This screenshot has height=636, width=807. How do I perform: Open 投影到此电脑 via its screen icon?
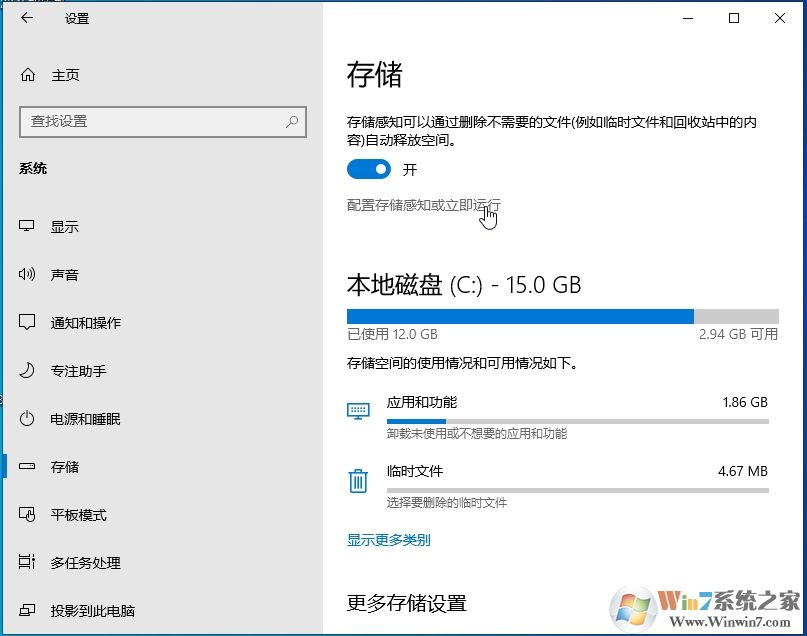coord(29,610)
